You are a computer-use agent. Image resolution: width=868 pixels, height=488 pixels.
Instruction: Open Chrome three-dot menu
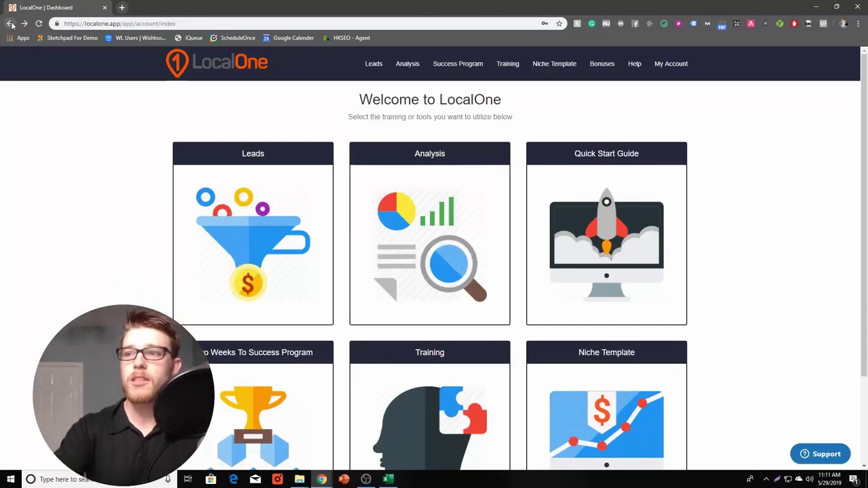coord(859,24)
